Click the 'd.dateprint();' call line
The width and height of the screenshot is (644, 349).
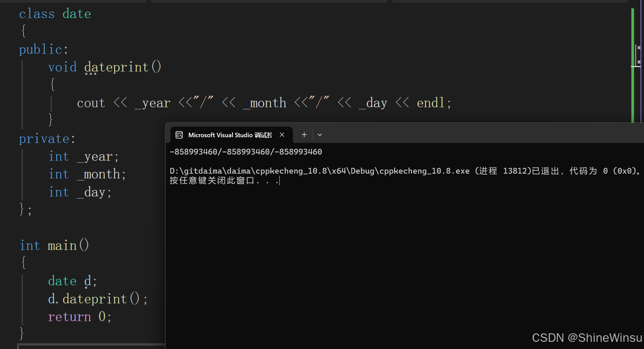click(98, 299)
